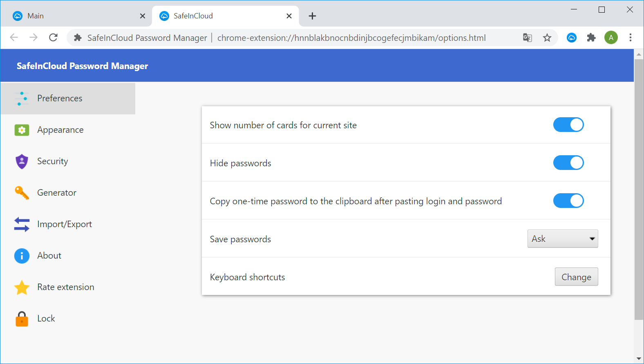The height and width of the screenshot is (364, 644).
Task: Turn off Copy one-time password toggle
Action: 568,201
